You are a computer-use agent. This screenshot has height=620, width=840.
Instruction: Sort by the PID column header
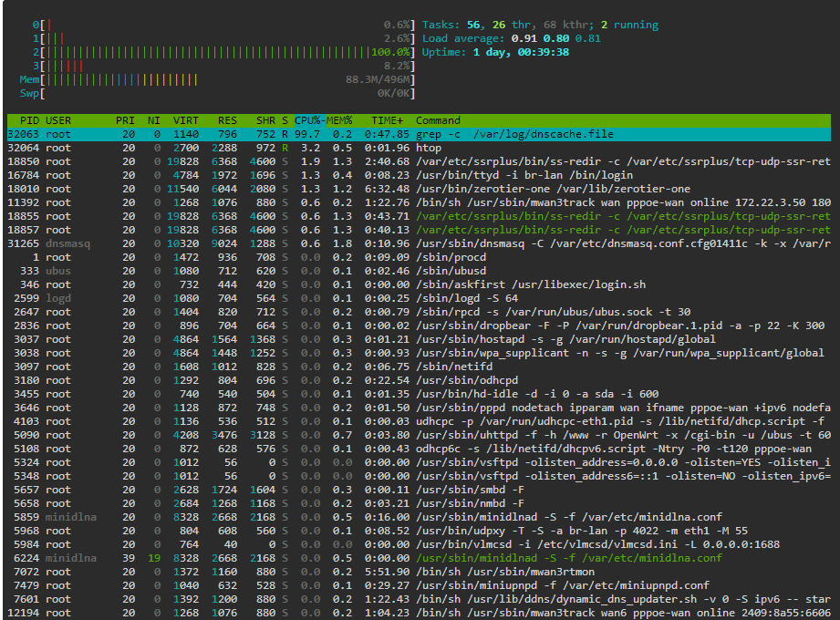(29, 120)
